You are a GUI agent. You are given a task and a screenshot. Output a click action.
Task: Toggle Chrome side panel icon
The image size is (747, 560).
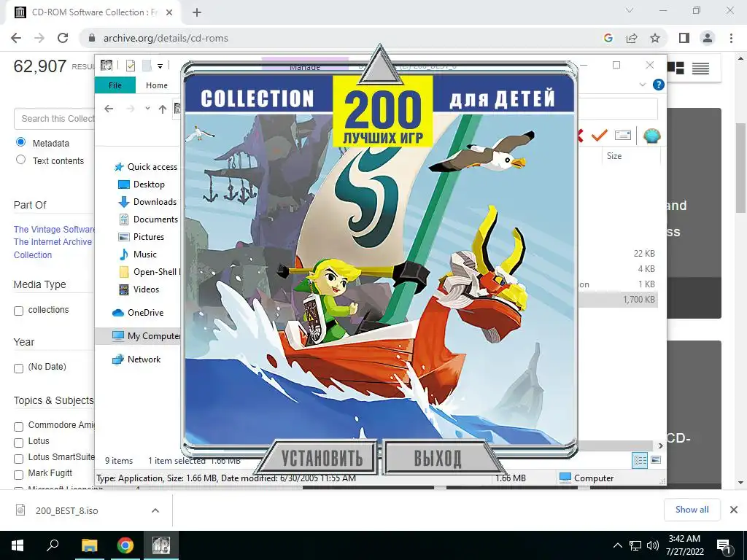coord(684,38)
